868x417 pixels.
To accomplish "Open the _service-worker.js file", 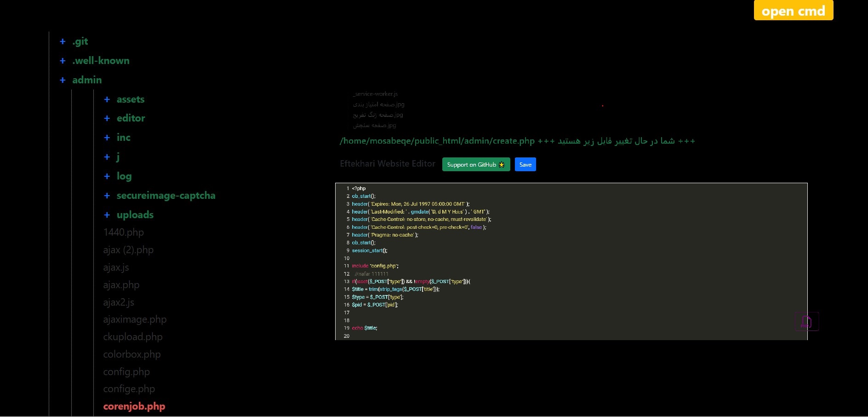I will (x=375, y=94).
